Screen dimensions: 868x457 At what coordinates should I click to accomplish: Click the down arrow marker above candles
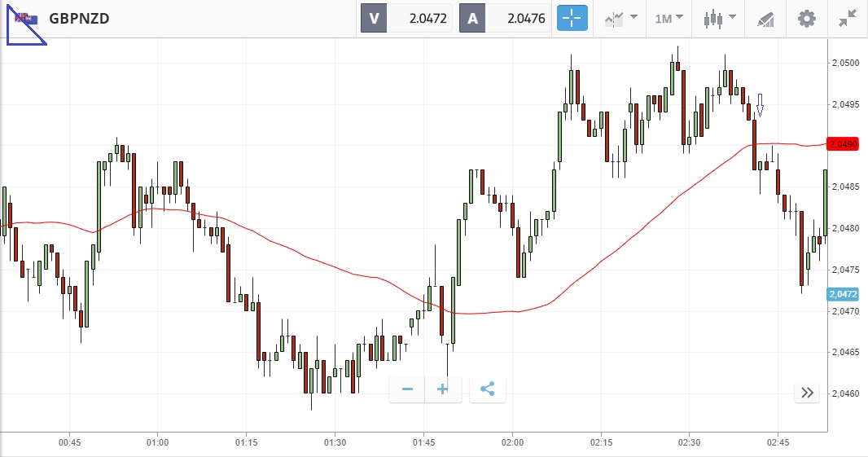point(760,104)
